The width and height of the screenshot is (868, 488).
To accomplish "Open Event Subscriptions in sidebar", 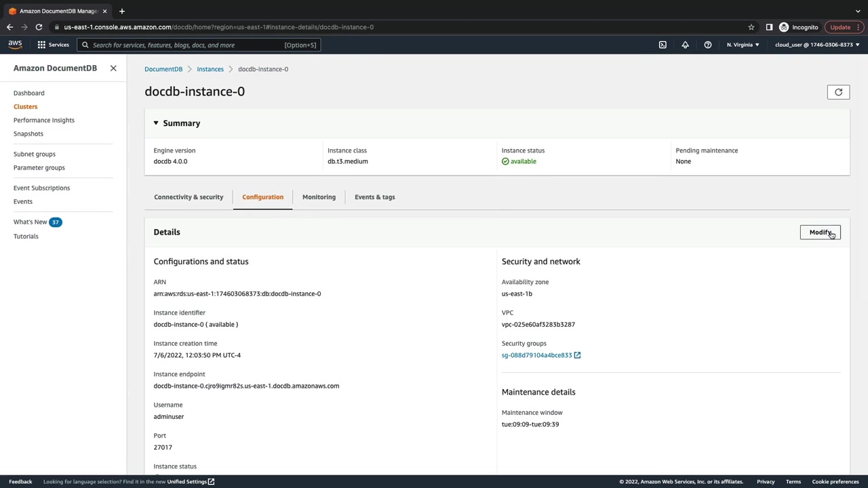I will pyautogui.click(x=42, y=188).
